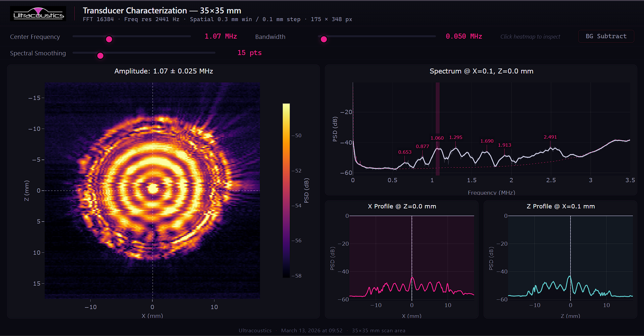Click the 0.653 peak marker
This screenshot has width=644, height=336.
pos(405,152)
